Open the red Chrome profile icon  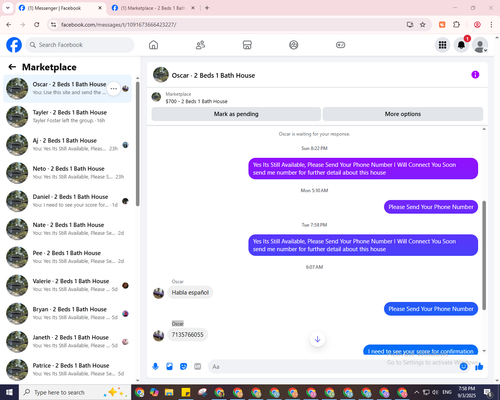tap(477, 25)
